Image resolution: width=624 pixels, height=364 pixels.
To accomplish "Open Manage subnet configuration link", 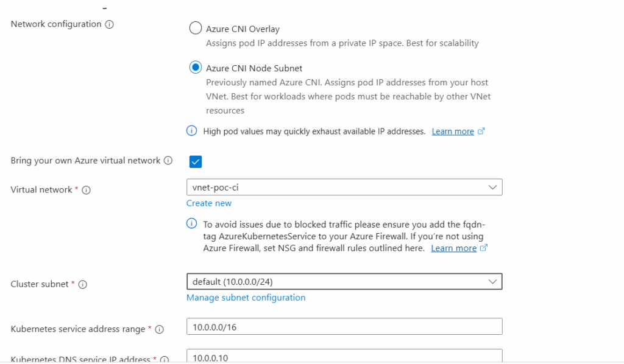I will (x=246, y=298).
